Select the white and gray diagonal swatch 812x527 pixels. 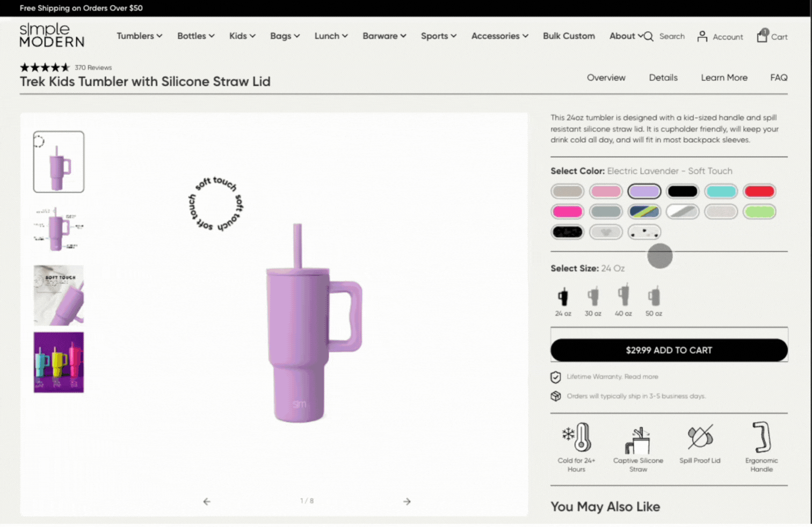pyautogui.click(x=683, y=211)
